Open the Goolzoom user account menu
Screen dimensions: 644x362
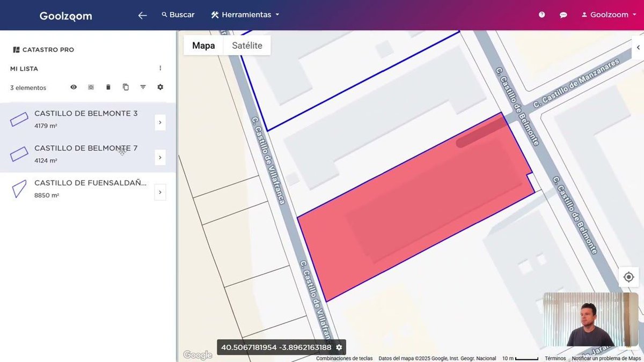(609, 14)
